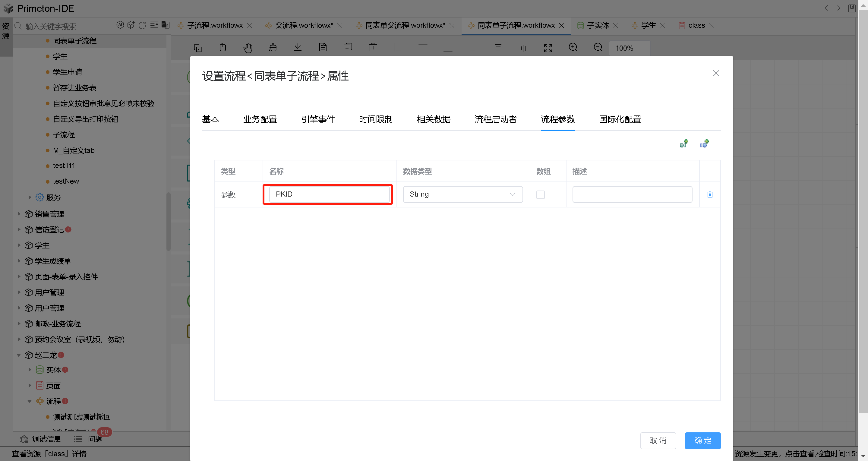868x461 pixels.
Task: Toggle the array checkbox for PKID
Action: click(540, 194)
